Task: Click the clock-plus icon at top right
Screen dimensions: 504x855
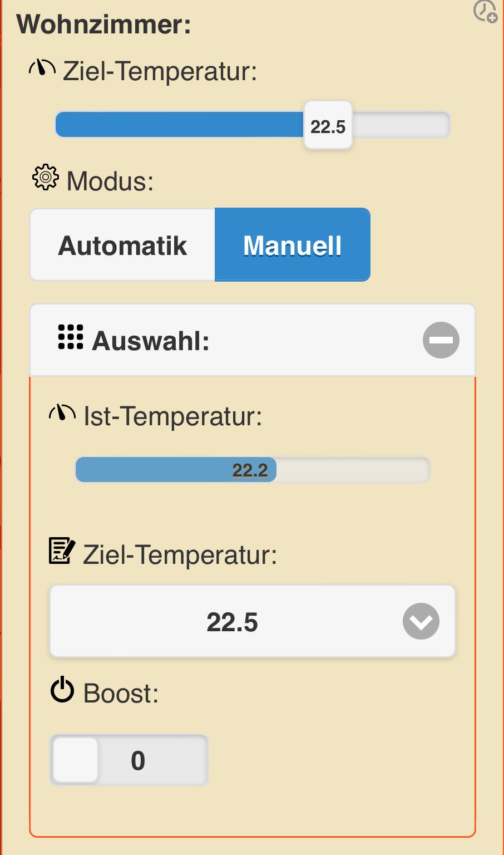Action: pos(485,11)
